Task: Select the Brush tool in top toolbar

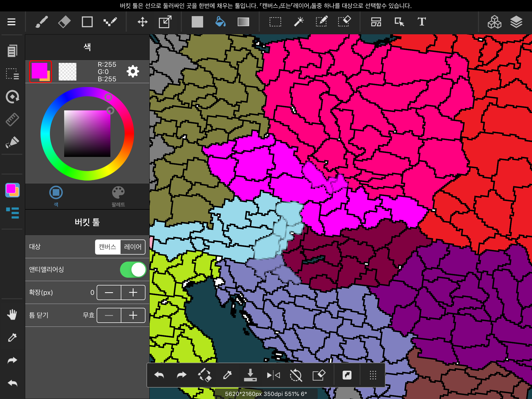Action: pyautogui.click(x=42, y=22)
